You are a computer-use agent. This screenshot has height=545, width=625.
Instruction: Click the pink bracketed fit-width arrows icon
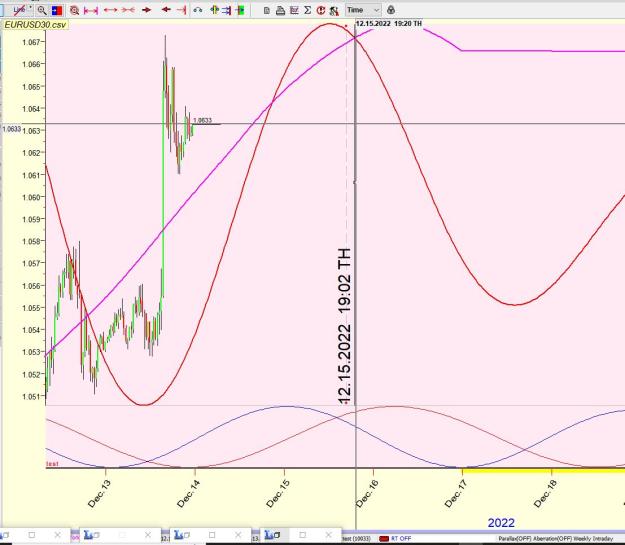click(91, 10)
